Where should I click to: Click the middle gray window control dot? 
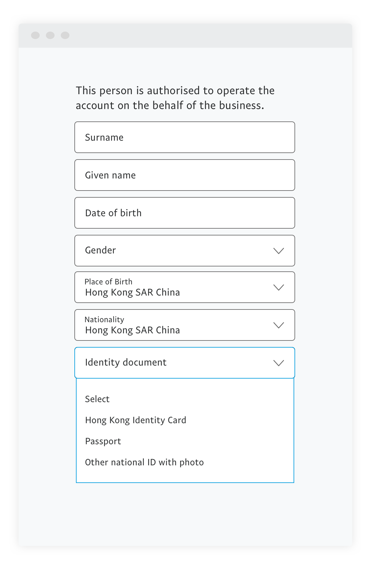tap(50, 35)
